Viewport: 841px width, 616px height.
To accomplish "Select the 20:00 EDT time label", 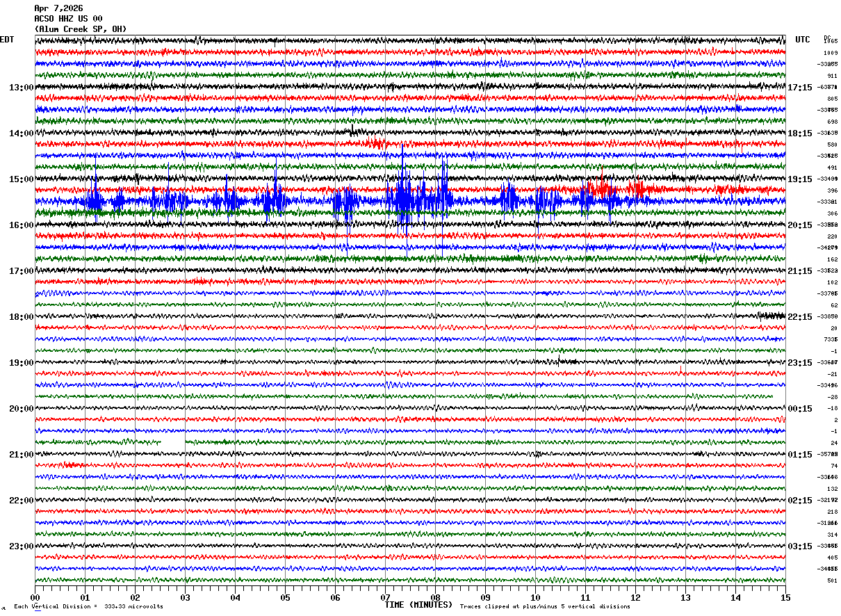I will [21, 409].
